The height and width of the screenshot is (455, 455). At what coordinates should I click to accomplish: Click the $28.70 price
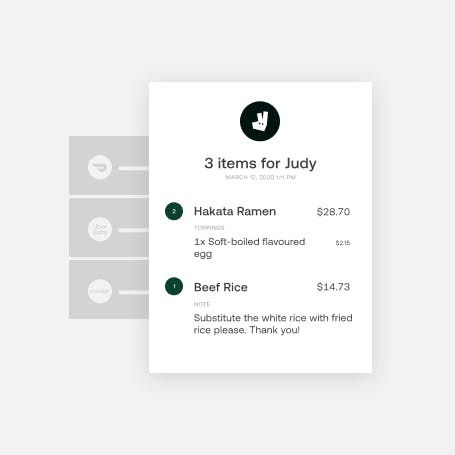(333, 212)
